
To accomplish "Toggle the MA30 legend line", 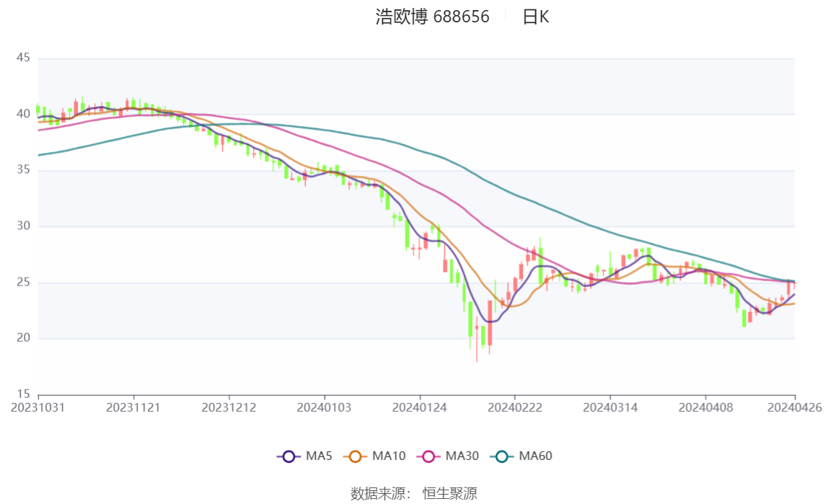I will pyautogui.click(x=448, y=456).
